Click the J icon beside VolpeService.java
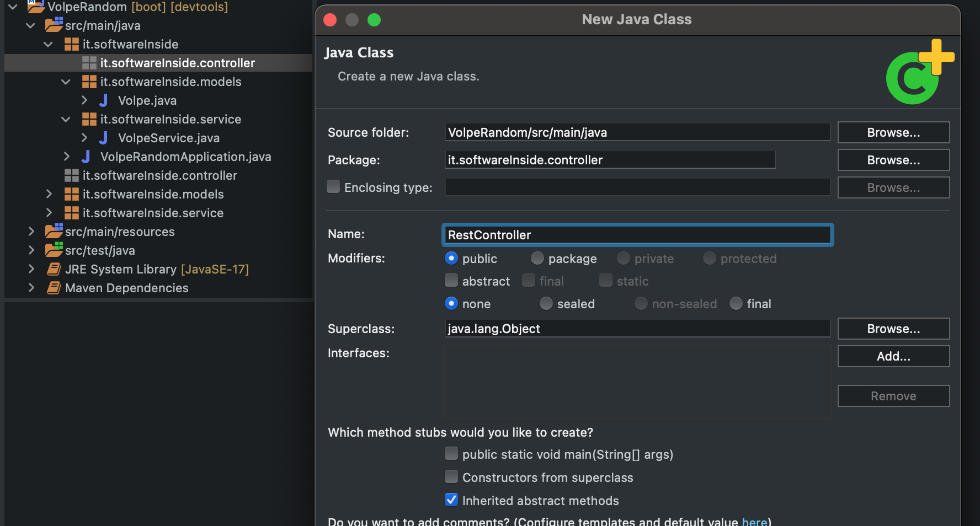980x526 pixels. (x=103, y=138)
